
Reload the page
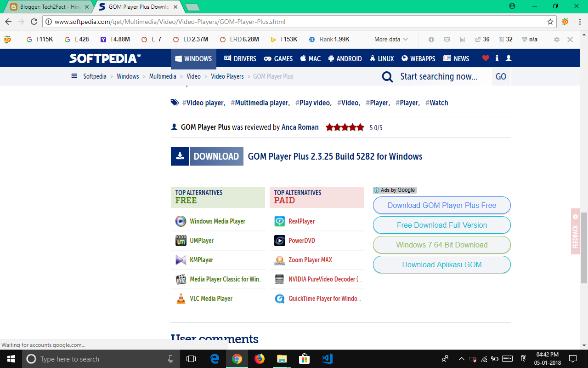[34, 22]
